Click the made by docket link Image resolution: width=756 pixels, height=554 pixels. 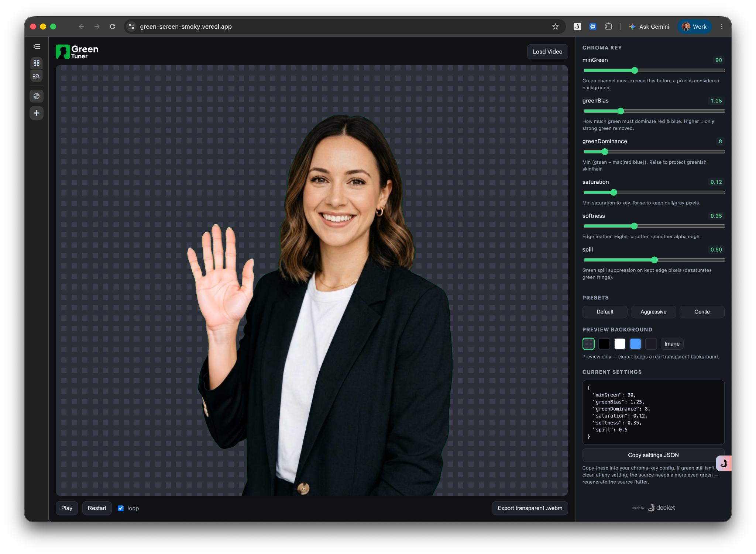(x=653, y=508)
